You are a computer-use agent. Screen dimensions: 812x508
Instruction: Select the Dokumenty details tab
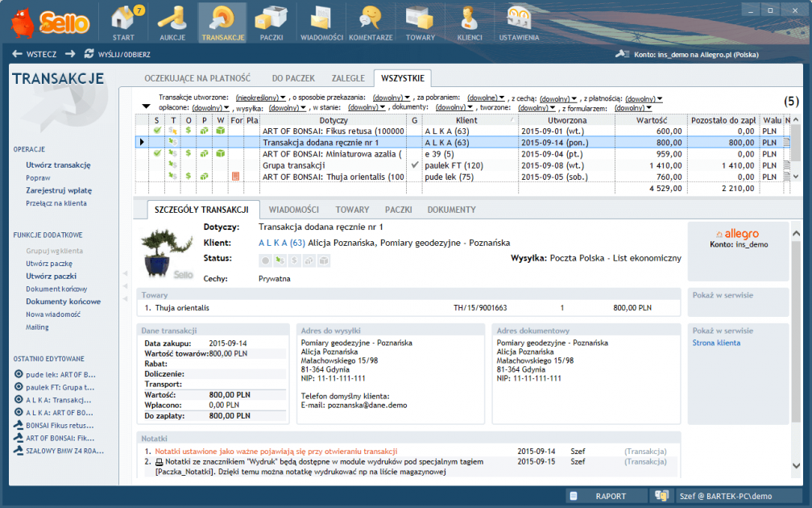point(451,210)
